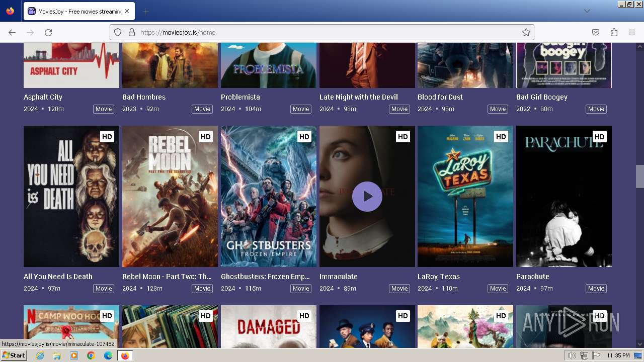Click HD badge on LaRoy Texas poster
The image size is (644, 362).
pyautogui.click(x=501, y=137)
